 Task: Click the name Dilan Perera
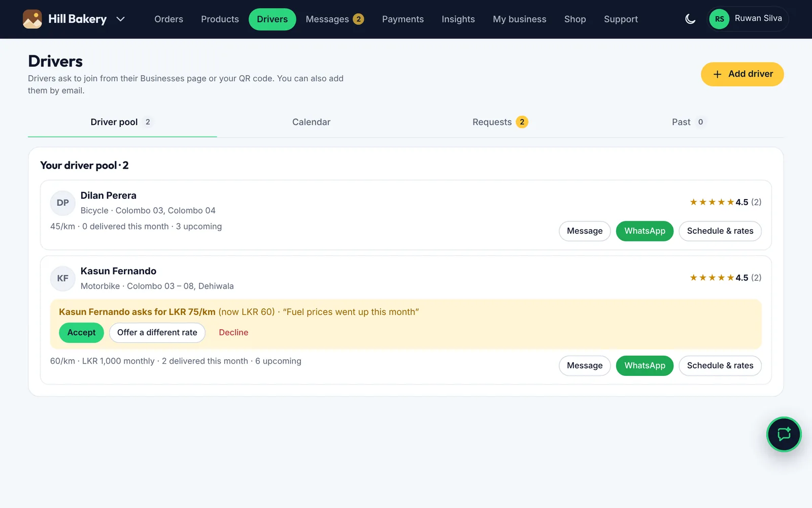pyautogui.click(x=109, y=196)
